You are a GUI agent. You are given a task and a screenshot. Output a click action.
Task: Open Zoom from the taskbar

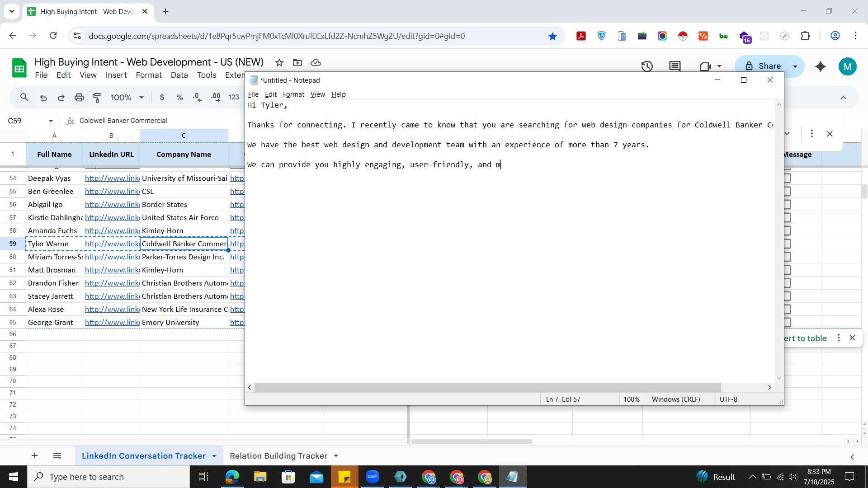pyautogui.click(x=373, y=477)
